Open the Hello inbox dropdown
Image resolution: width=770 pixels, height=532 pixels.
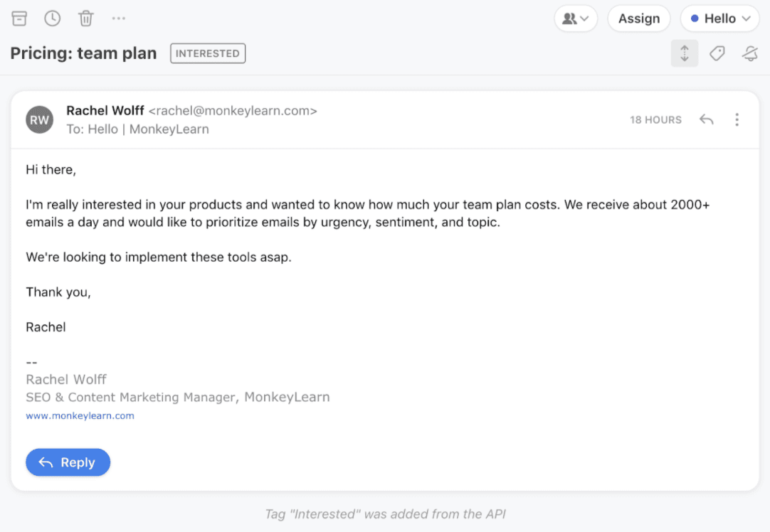pyautogui.click(x=720, y=18)
